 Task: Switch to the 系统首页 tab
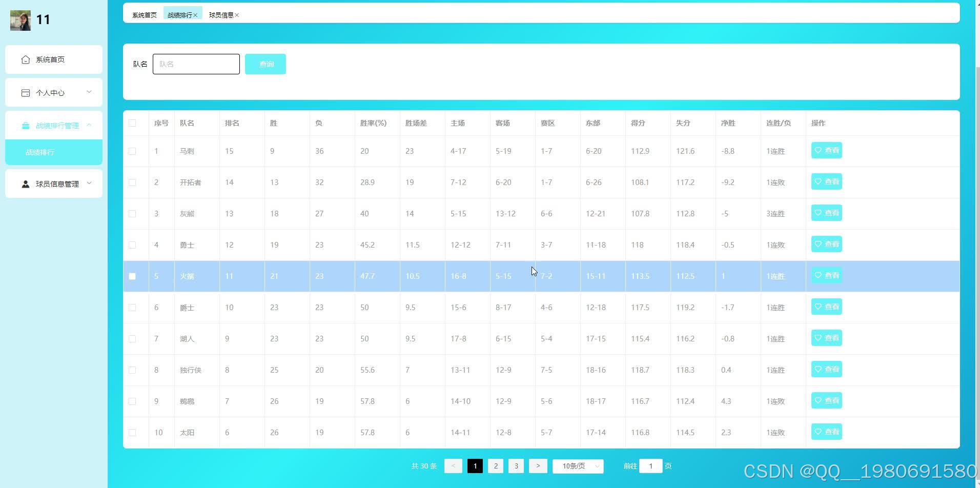click(145, 15)
